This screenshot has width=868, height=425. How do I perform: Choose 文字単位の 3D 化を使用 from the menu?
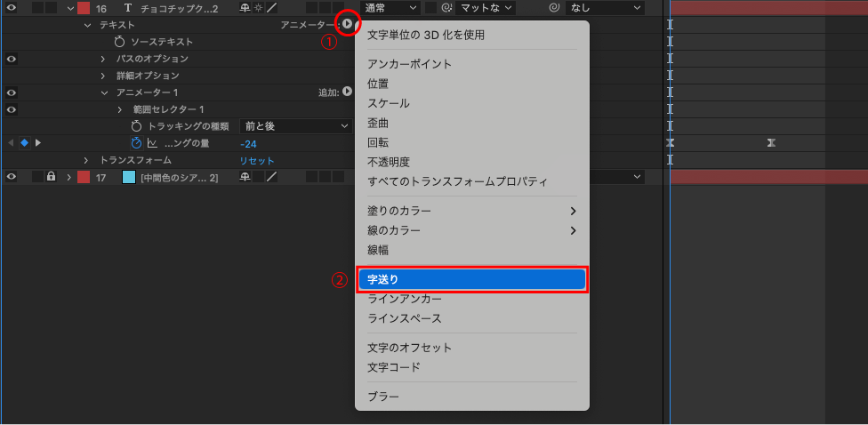click(471, 35)
